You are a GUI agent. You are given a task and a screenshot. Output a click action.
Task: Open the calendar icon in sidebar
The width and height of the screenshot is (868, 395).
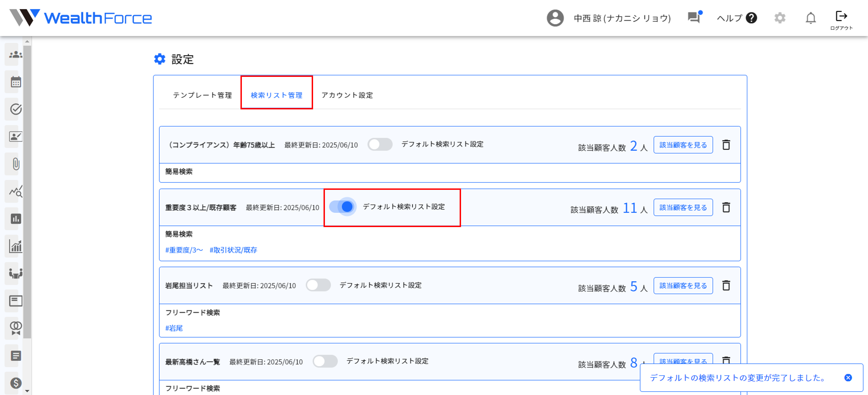16,82
